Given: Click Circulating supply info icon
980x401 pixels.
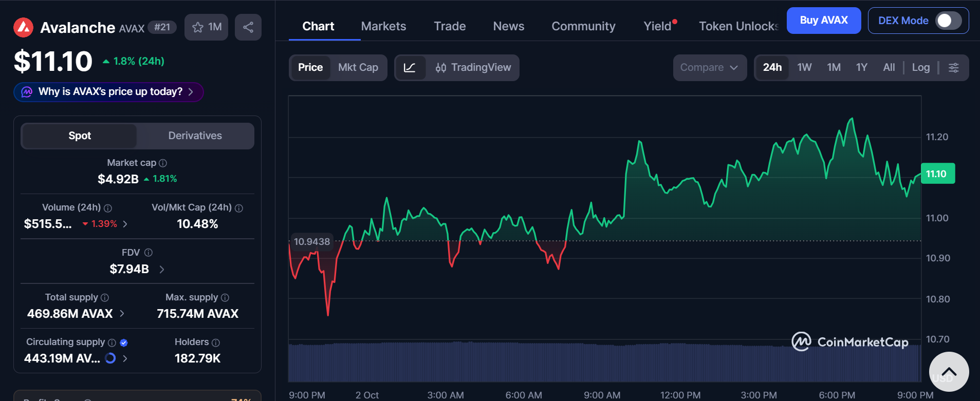Looking at the screenshot, I should (112, 342).
